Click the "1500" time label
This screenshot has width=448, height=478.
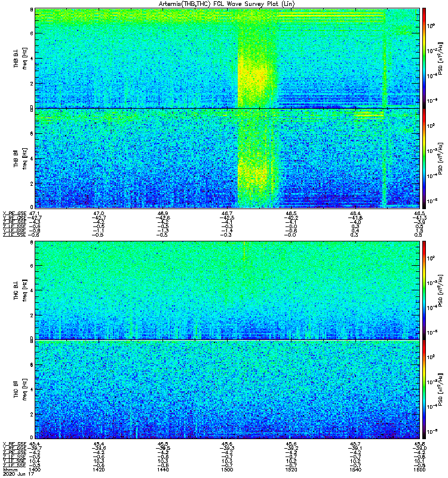click(x=227, y=470)
